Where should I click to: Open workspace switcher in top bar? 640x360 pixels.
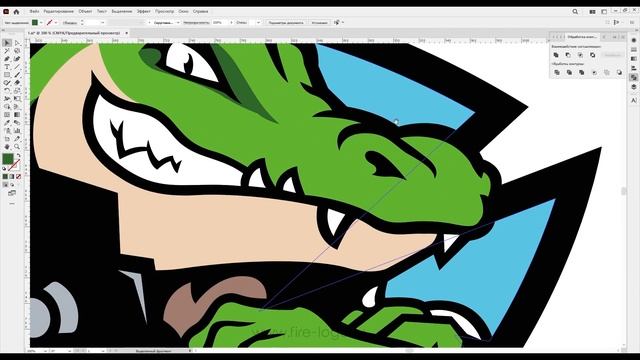604,12
